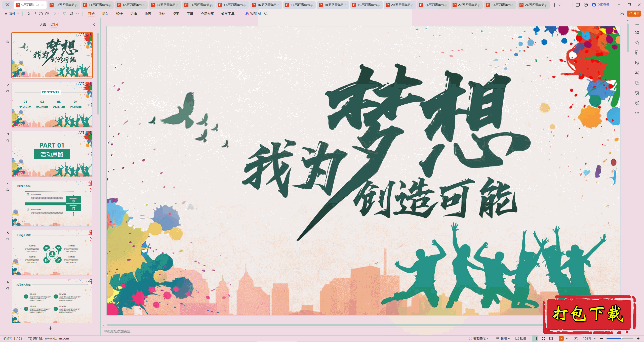Viewport: 644px width, 342px height.
Task: Click the help question mark in right sidebar
Action: (637, 103)
